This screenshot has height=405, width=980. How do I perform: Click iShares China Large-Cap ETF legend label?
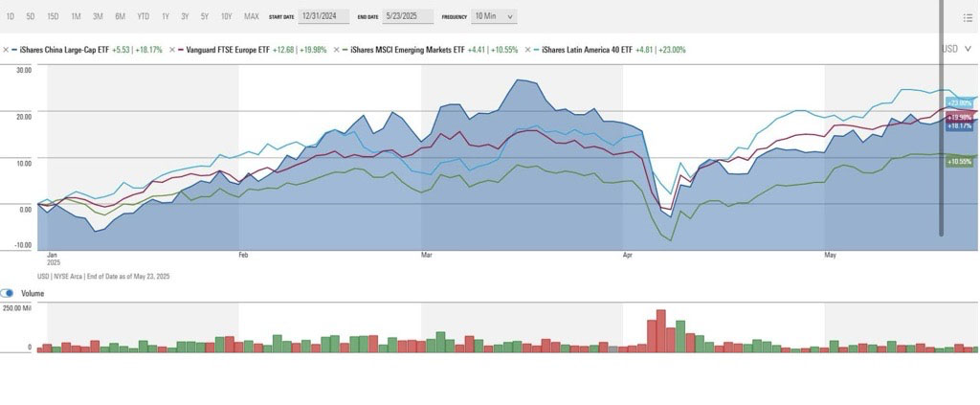click(x=65, y=50)
